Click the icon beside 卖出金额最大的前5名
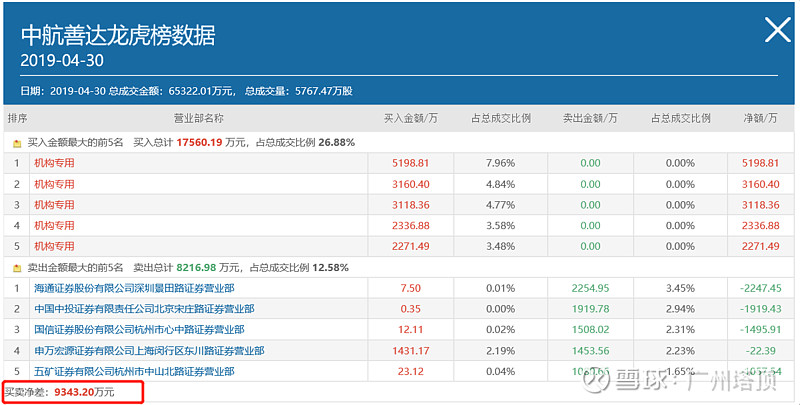The height and width of the screenshot is (405, 800). tap(16, 268)
